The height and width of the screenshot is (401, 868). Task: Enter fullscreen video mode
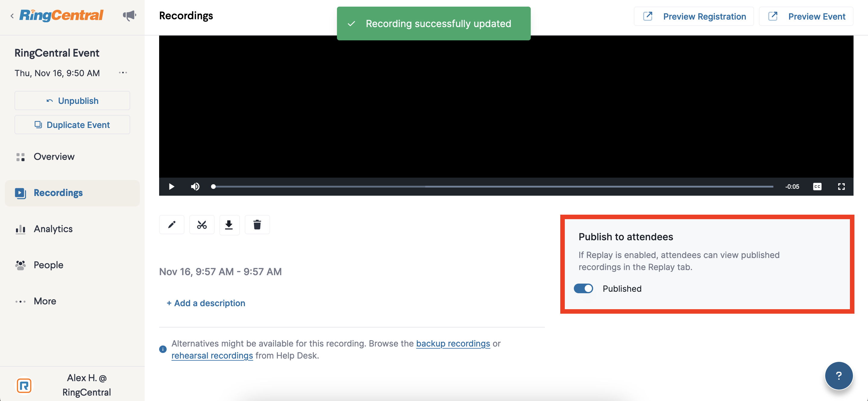pyautogui.click(x=841, y=187)
